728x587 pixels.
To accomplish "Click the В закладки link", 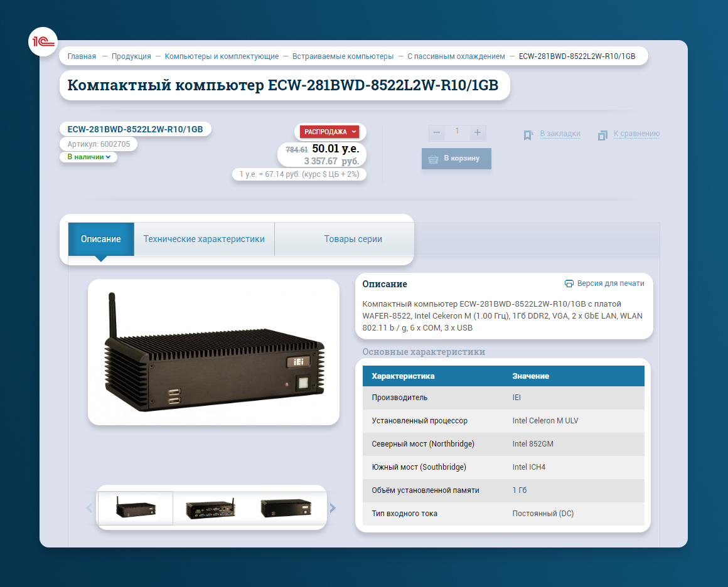I will coord(560,134).
